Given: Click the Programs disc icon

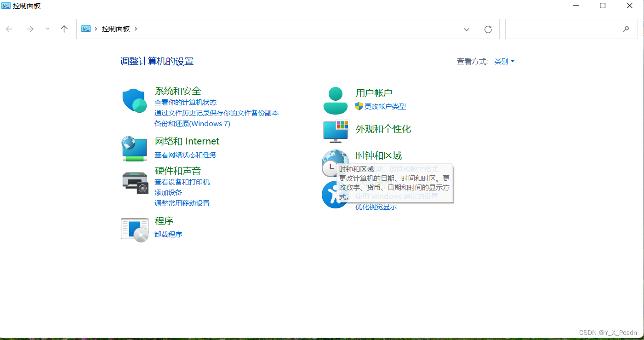Looking at the screenshot, I should tap(135, 230).
